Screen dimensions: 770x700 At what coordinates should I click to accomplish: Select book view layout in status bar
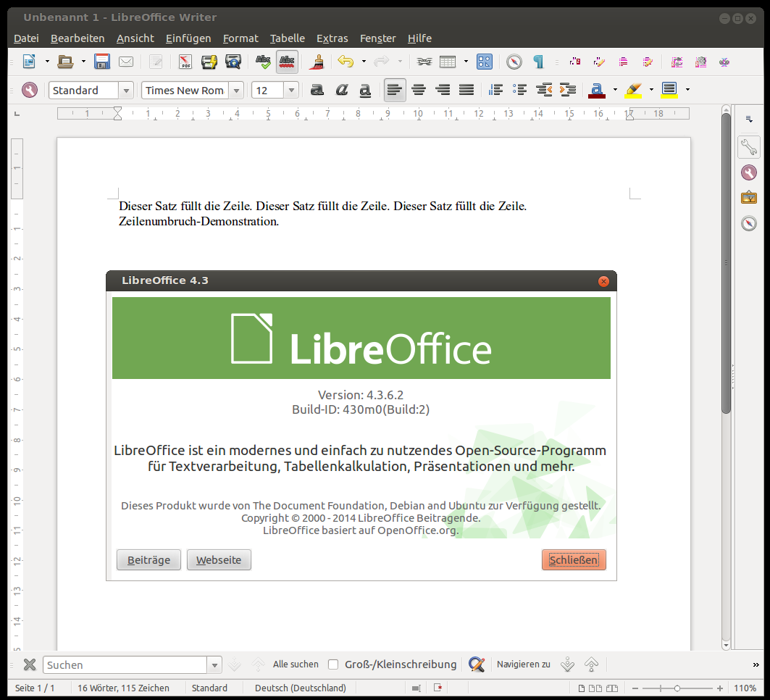point(612,688)
